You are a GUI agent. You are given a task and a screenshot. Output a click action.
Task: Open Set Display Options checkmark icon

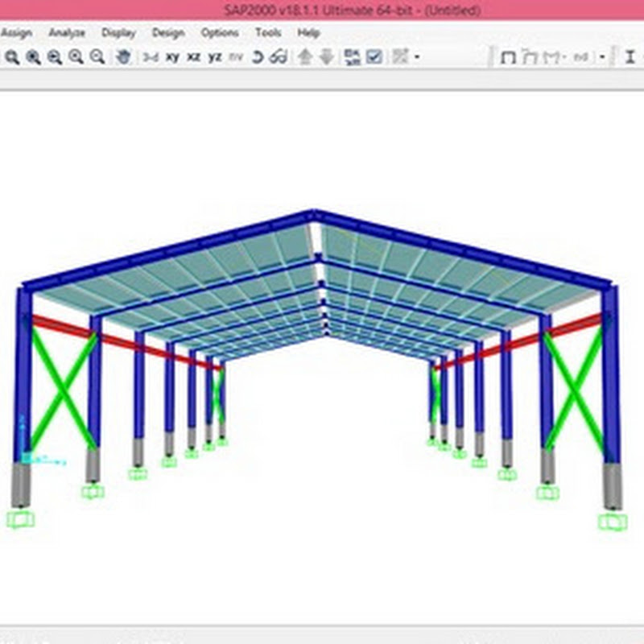[374, 57]
